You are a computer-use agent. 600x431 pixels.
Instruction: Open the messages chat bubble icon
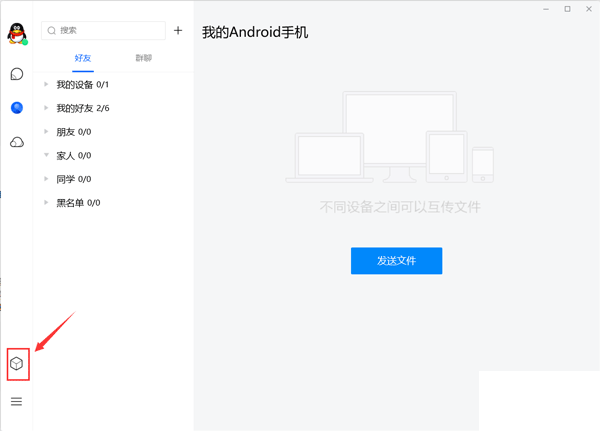[17, 74]
